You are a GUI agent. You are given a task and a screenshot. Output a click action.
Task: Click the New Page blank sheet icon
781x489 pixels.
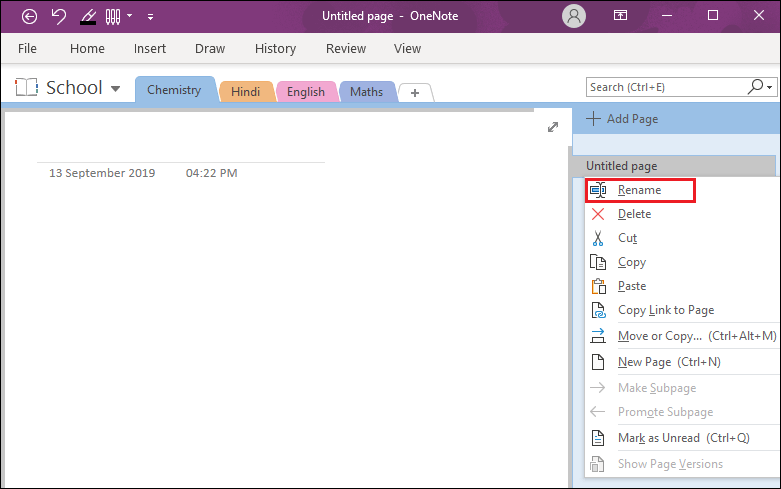598,362
